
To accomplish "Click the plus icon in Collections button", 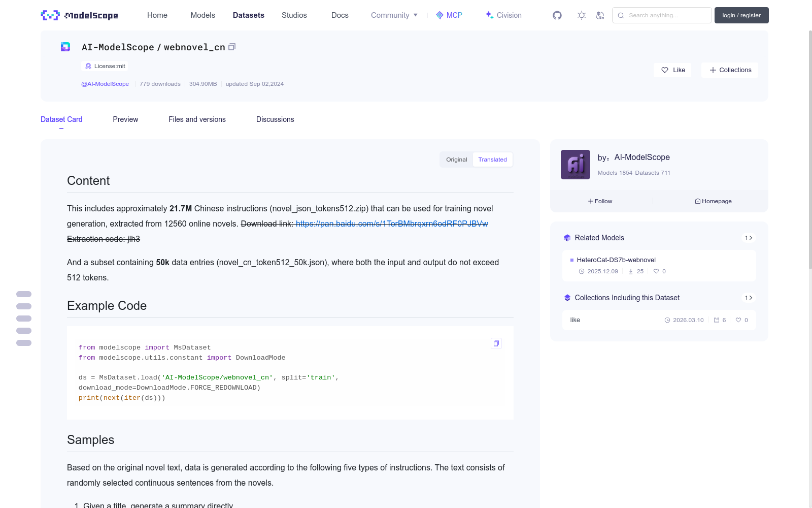I will coord(713,70).
